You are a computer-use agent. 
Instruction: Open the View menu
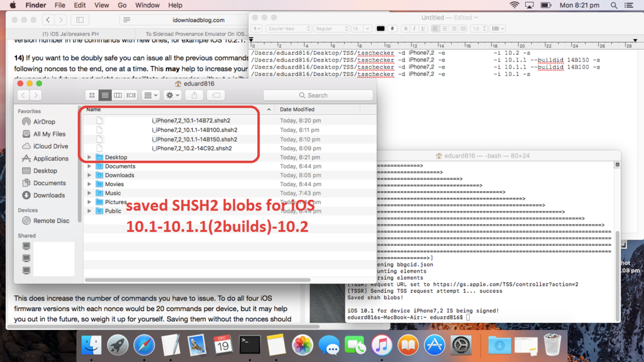pos(101,5)
